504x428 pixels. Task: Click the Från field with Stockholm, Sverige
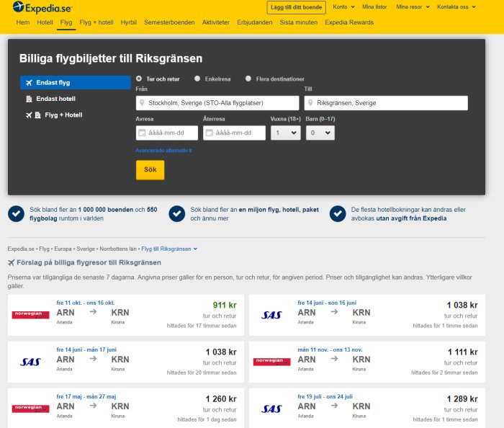[217, 103]
